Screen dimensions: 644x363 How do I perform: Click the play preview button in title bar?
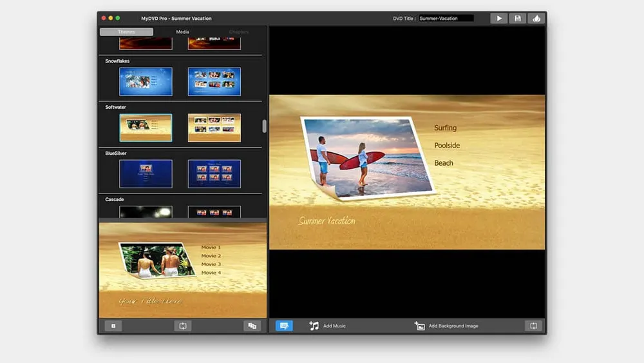[x=498, y=19]
